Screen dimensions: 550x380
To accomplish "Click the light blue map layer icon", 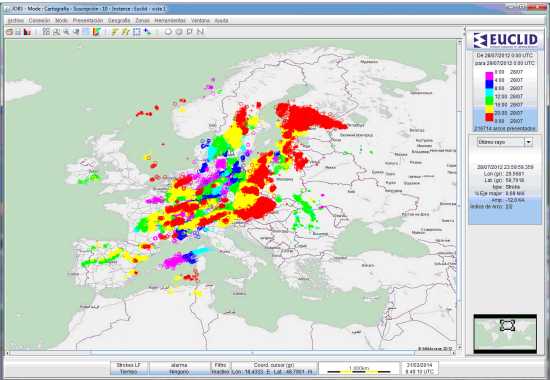I will [86, 32].
